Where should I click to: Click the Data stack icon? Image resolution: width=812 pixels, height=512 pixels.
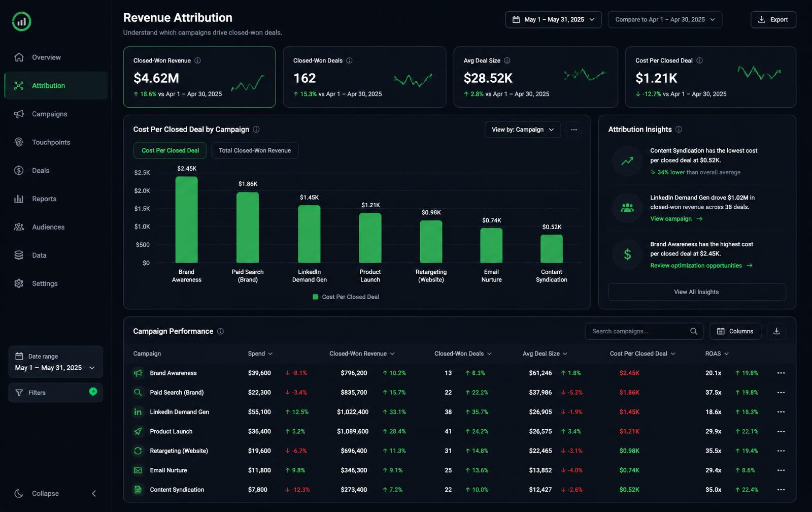coord(19,255)
